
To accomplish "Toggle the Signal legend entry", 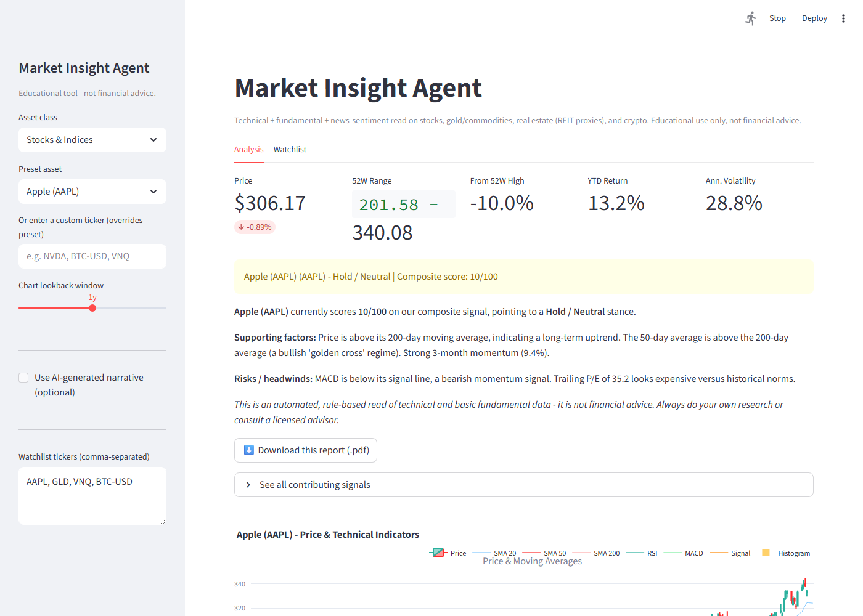I will click(730, 553).
